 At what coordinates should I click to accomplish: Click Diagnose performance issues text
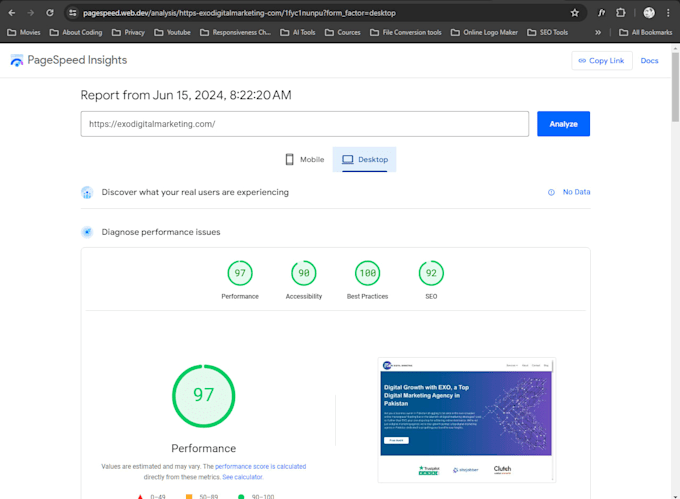coord(161,232)
